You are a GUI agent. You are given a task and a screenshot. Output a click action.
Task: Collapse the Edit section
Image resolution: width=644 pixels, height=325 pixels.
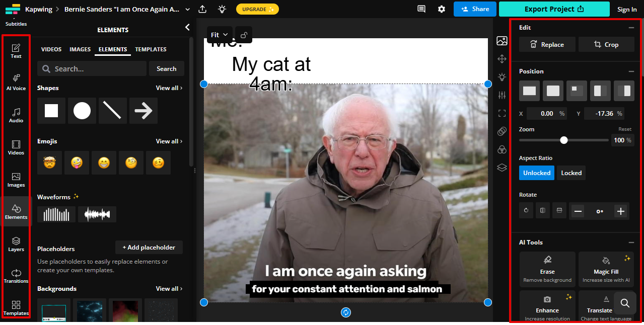tap(631, 28)
